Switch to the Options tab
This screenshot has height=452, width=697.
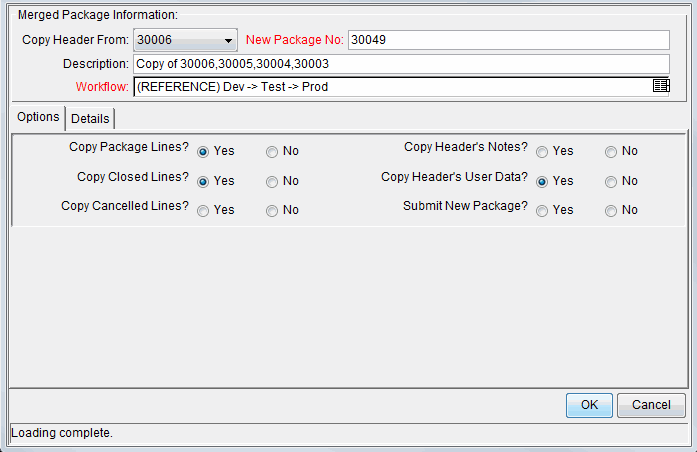(x=38, y=118)
